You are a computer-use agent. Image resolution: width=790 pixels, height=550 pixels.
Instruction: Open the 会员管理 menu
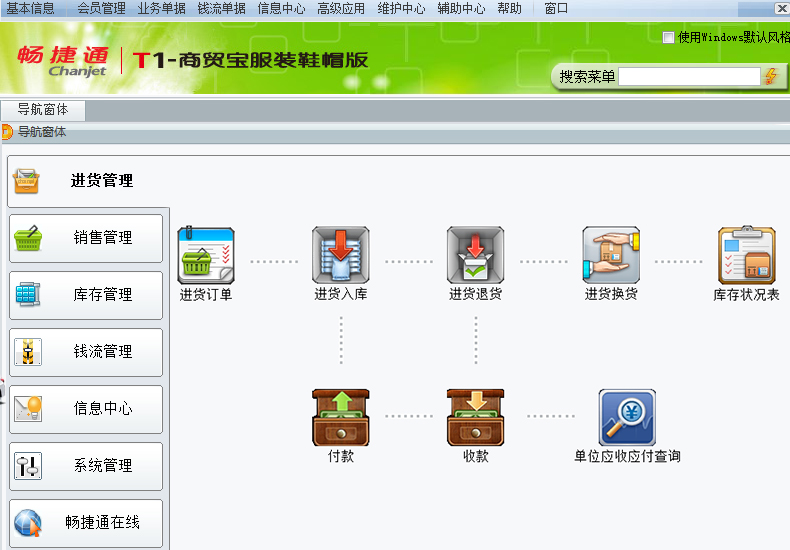pos(101,8)
